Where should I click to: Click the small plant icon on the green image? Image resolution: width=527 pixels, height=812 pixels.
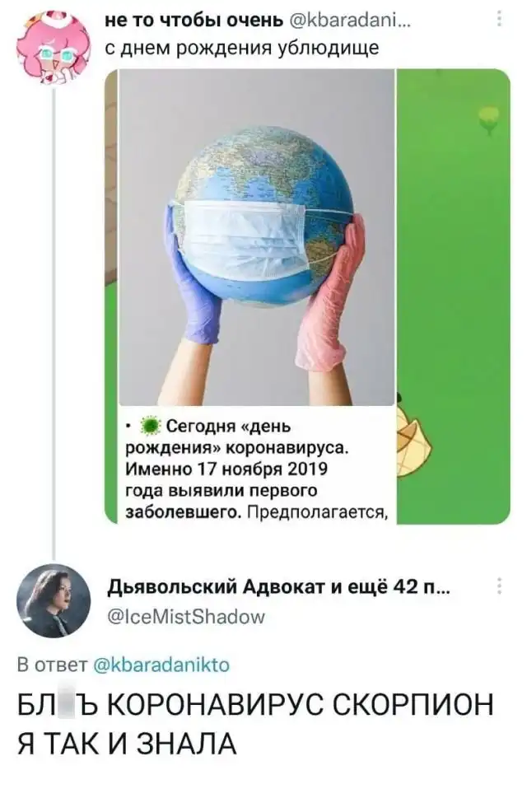coord(489,119)
